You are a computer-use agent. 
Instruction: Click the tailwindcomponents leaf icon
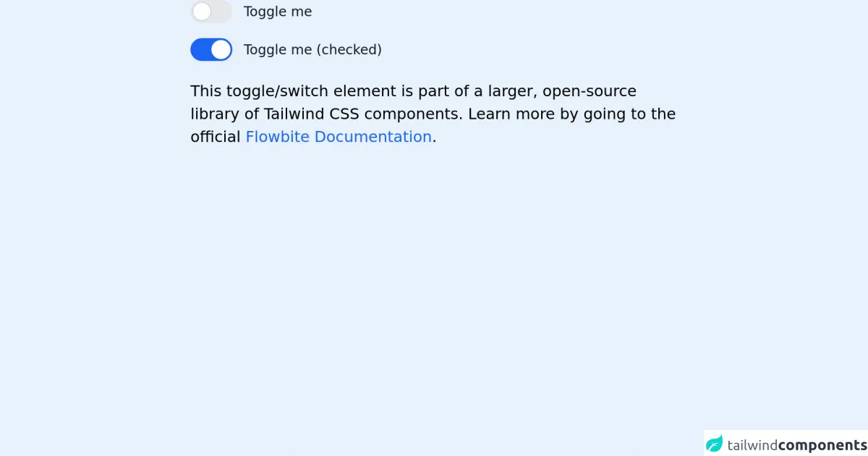[715, 444]
